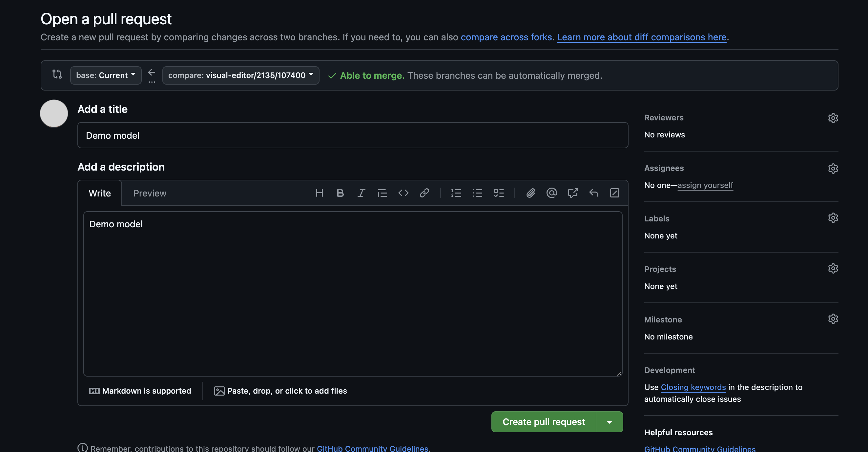This screenshot has width=868, height=452.
Task: Click the Create pull request button
Action: tap(544, 422)
